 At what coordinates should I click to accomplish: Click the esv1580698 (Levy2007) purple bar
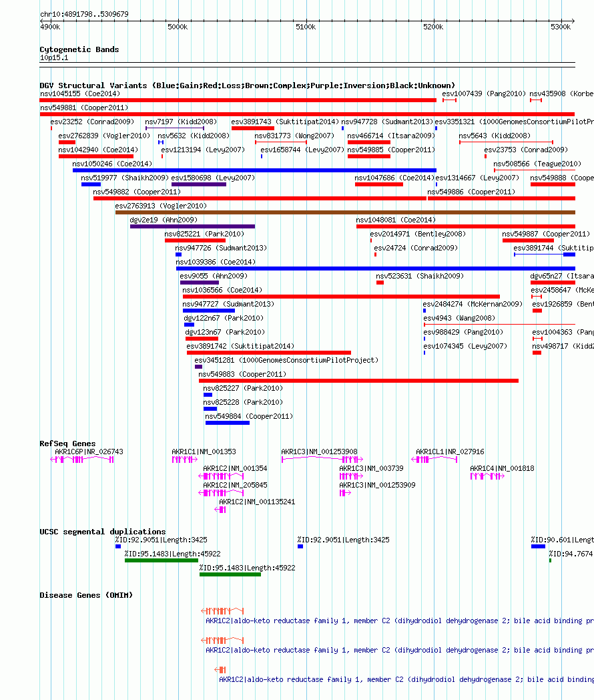pyautogui.click(x=199, y=184)
